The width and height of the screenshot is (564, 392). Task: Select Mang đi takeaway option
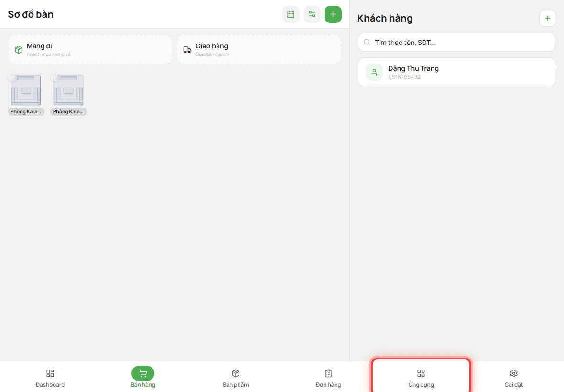coord(90,50)
